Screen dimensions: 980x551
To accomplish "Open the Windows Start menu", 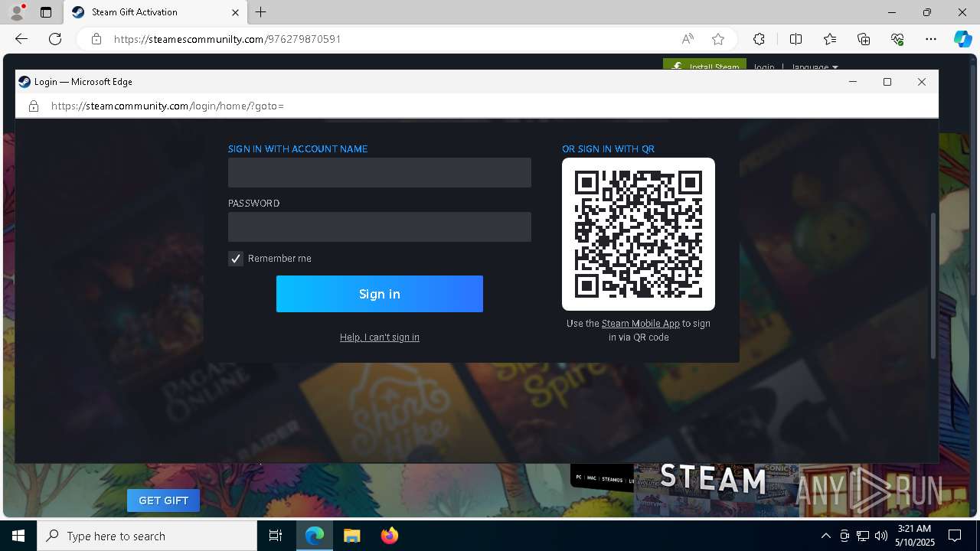I will point(18,536).
